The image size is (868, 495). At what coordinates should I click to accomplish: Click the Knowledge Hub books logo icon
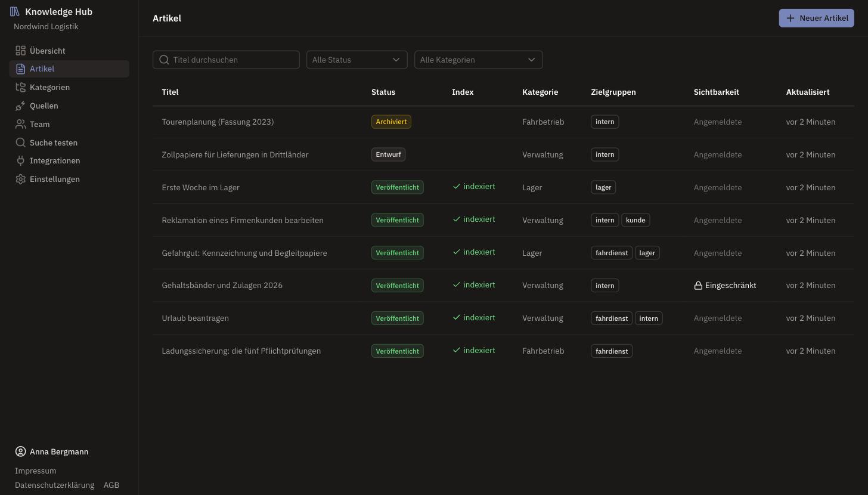pos(15,11)
